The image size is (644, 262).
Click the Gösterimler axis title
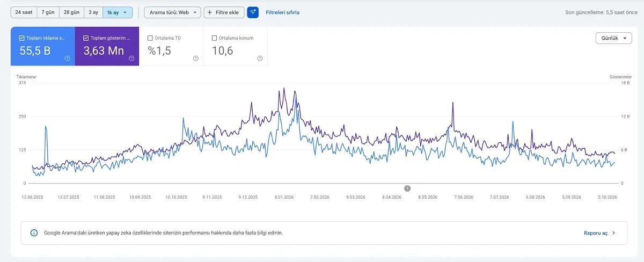click(x=621, y=77)
